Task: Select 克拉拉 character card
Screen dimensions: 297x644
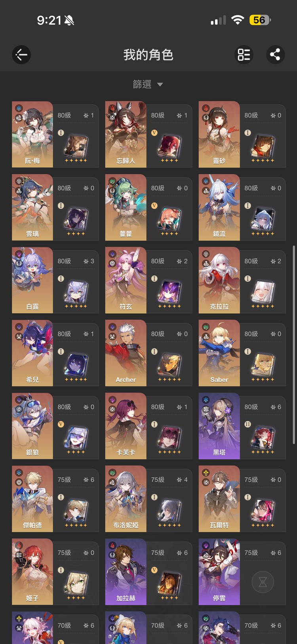Action: [x=242, y=280]
